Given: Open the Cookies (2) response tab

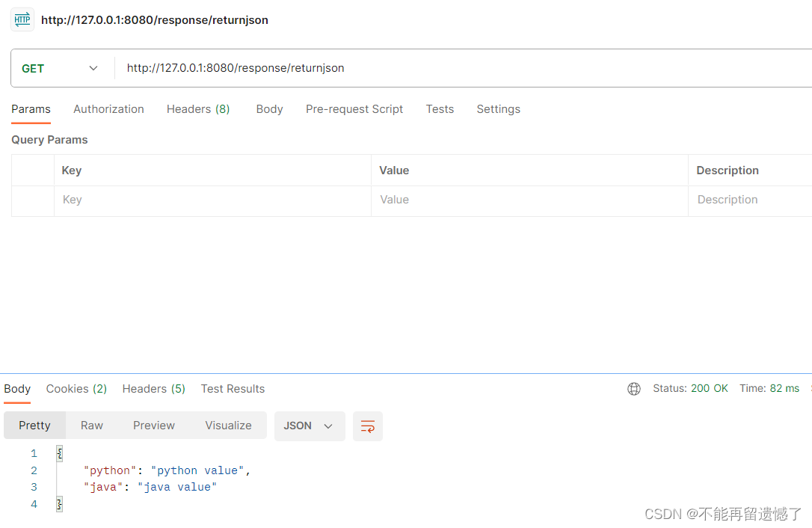Looking at the screenshot, I should click(77, 389).
